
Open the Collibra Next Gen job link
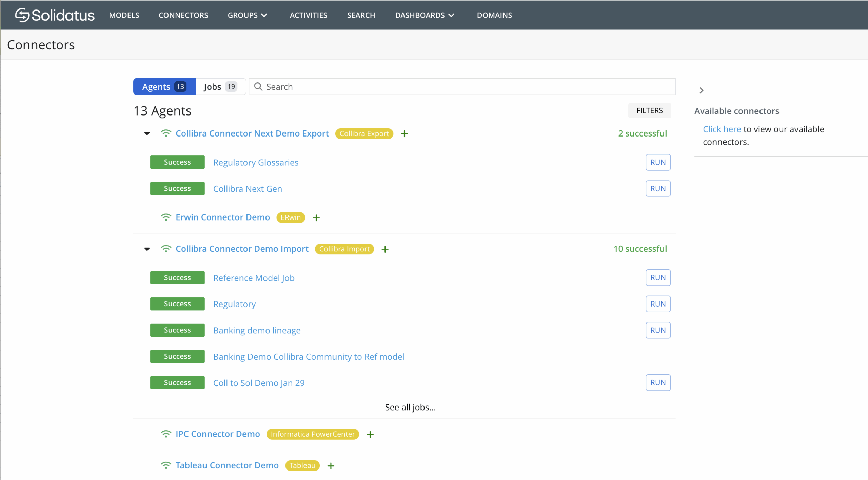point(248,189)
